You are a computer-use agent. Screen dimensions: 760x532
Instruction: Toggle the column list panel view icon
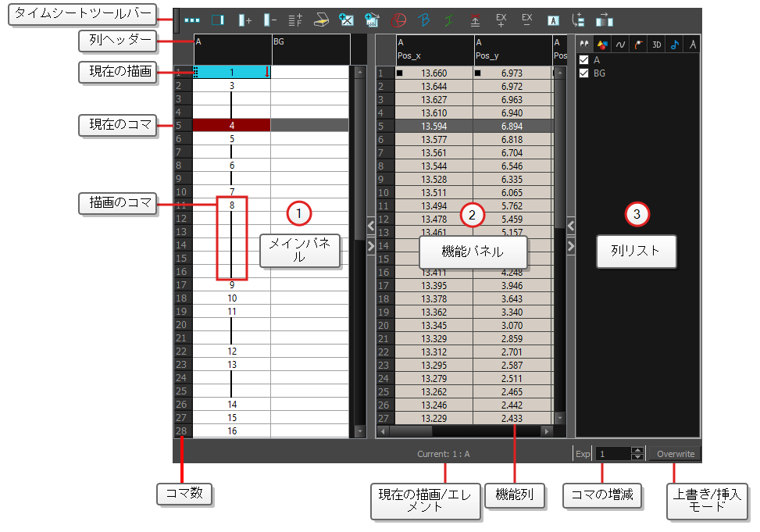point(218,20)
